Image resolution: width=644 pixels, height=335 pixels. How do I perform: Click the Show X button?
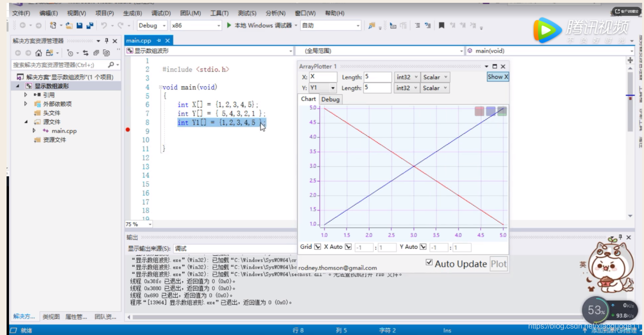[498, 77]
